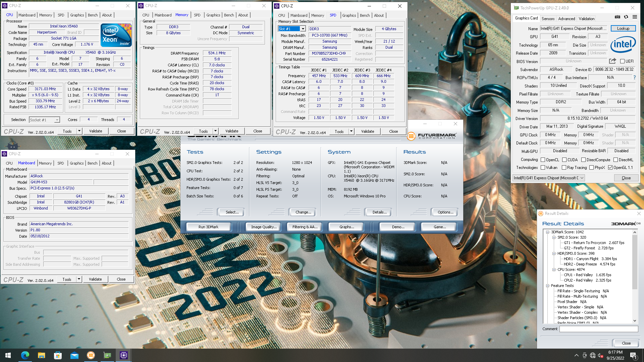Click the Bus Interface question mark icon
Viewport: 644px width, 362px height.
[x=634, y=77]
